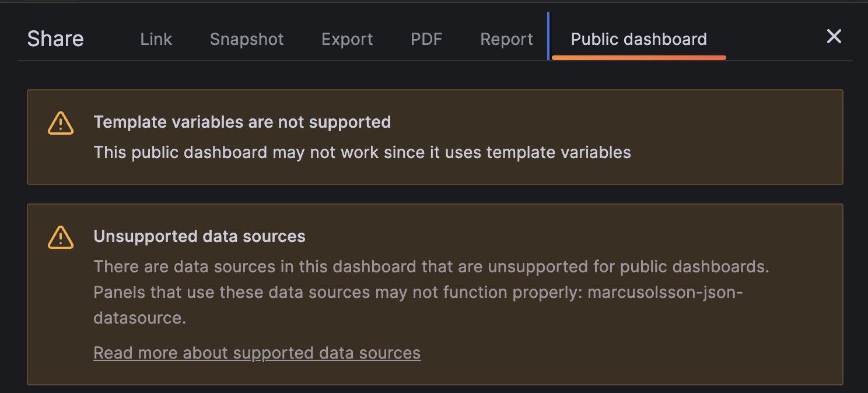This screenshot has width=868, height=393.
Task: Click the warning triangle beside Template variables alert
Action: pyautogui.click(x=60, y=122)
